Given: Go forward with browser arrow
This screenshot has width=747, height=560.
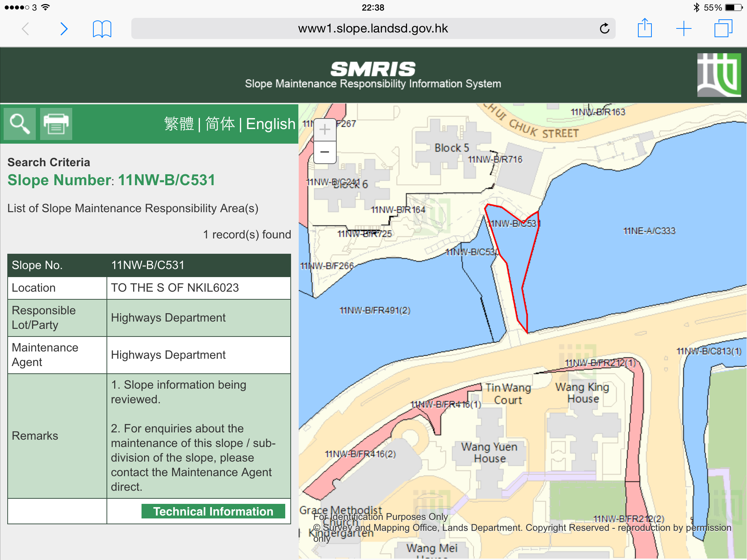Looking at the screenshot, I should 64,28.
